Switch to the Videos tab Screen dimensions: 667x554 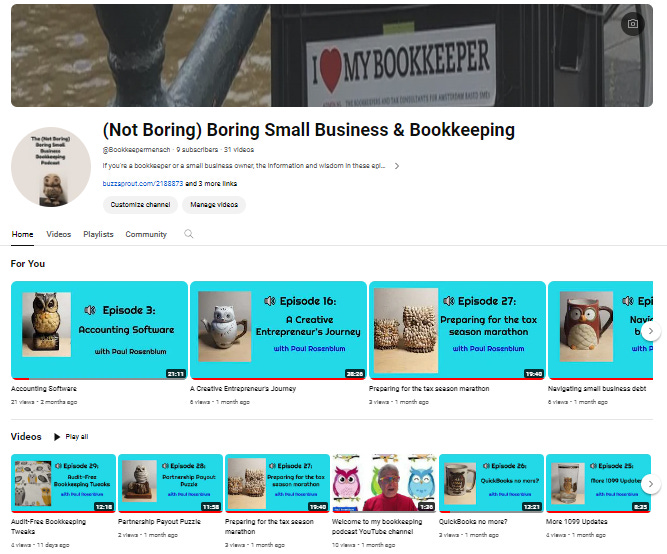(59, 234)
